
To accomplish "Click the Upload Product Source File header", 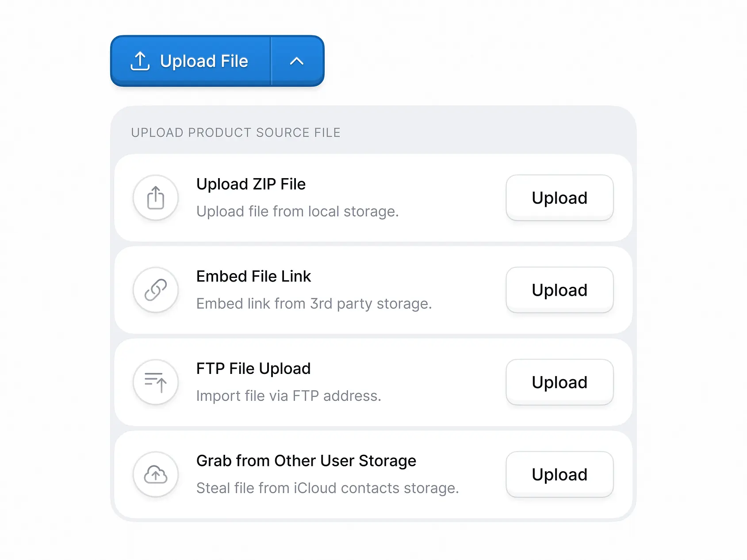I will click(236, 133).
